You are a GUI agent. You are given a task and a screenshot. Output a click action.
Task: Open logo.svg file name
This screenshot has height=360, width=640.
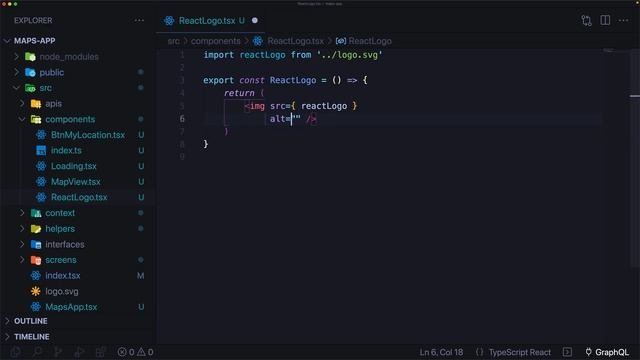pyautogui.click(x=62, y=291)
